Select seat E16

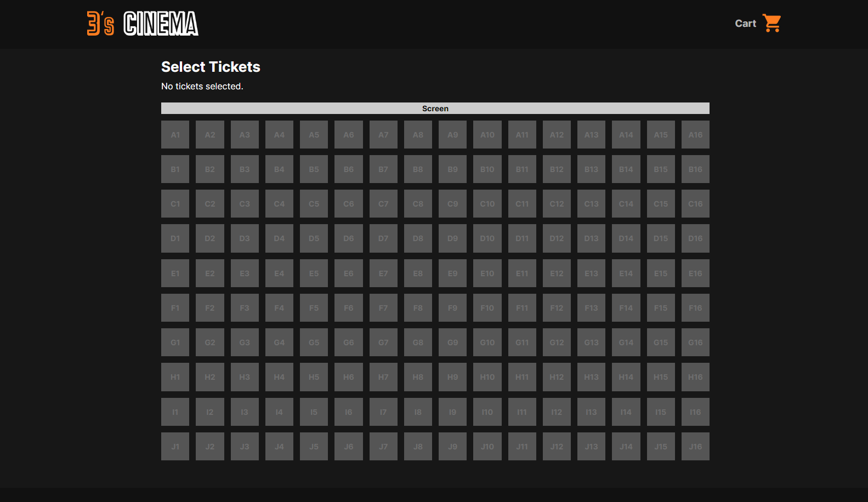[695, 273]
